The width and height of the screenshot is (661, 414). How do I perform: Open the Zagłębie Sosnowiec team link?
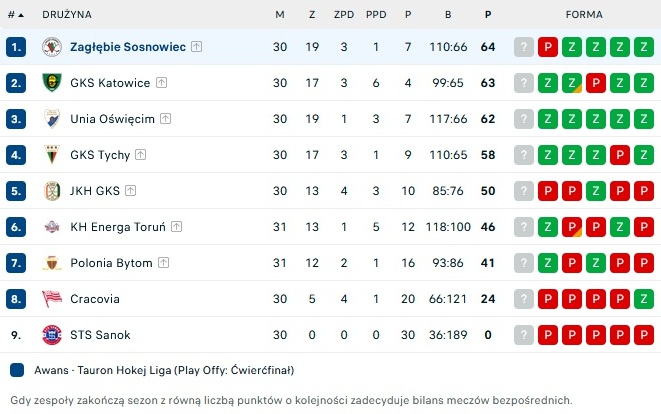128,47
